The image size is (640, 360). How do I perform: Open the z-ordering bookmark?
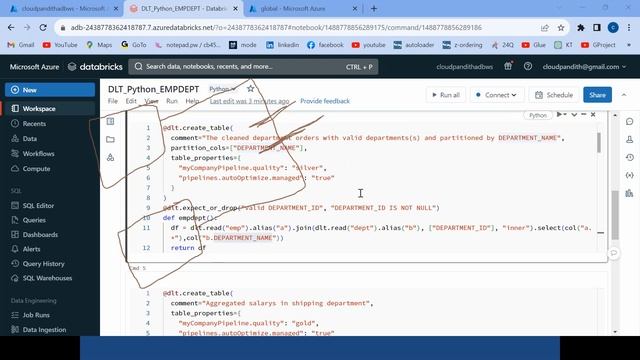click(x=462, y=45)
